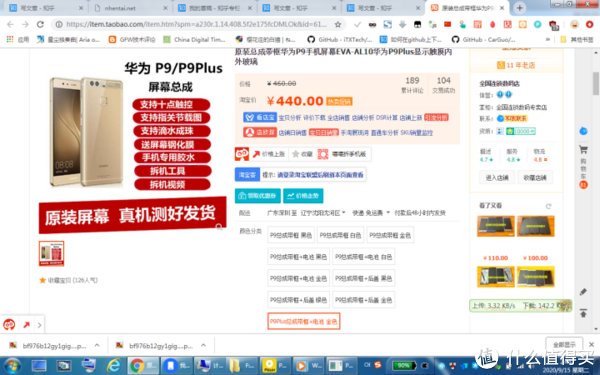
Task: Click the back-to-top arrow in sidebar
Action: [x=583, y=313]
